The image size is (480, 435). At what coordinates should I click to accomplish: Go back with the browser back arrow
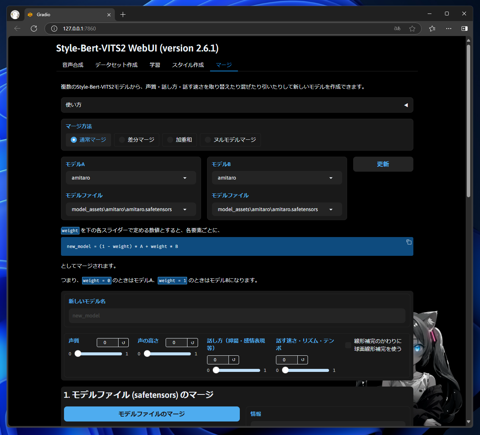point(17,29)
